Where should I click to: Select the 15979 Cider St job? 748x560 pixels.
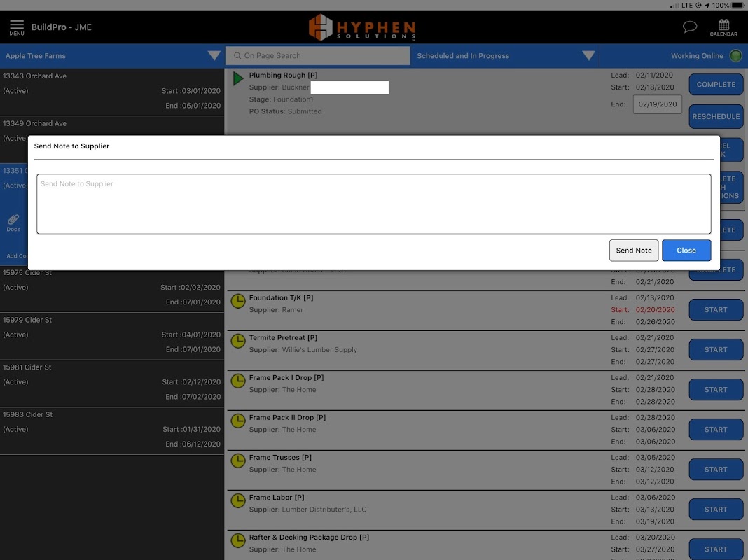point(112,336)
